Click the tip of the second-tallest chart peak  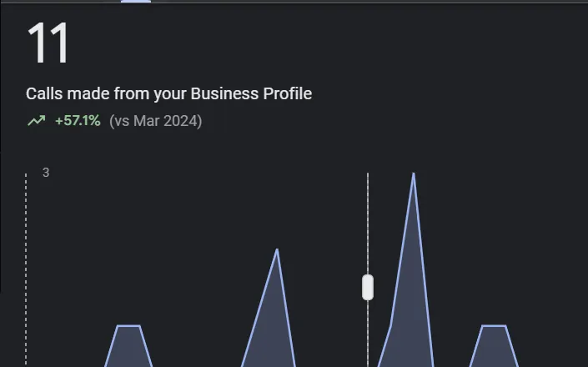(x=277, y=250)
